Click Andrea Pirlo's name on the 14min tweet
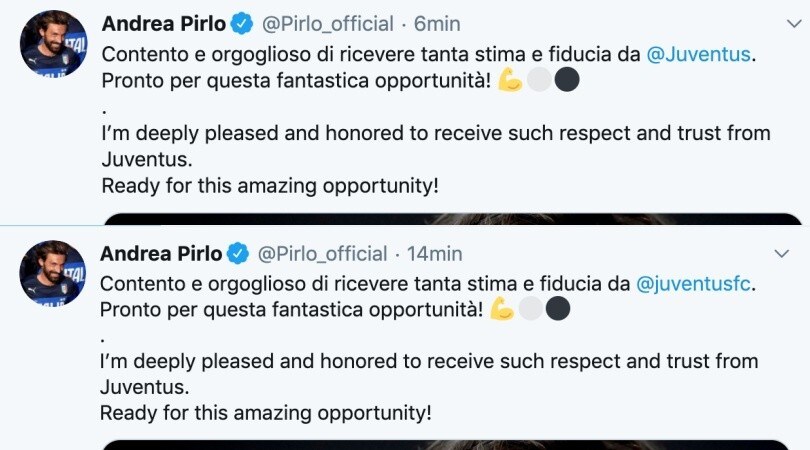 point(161,254)
